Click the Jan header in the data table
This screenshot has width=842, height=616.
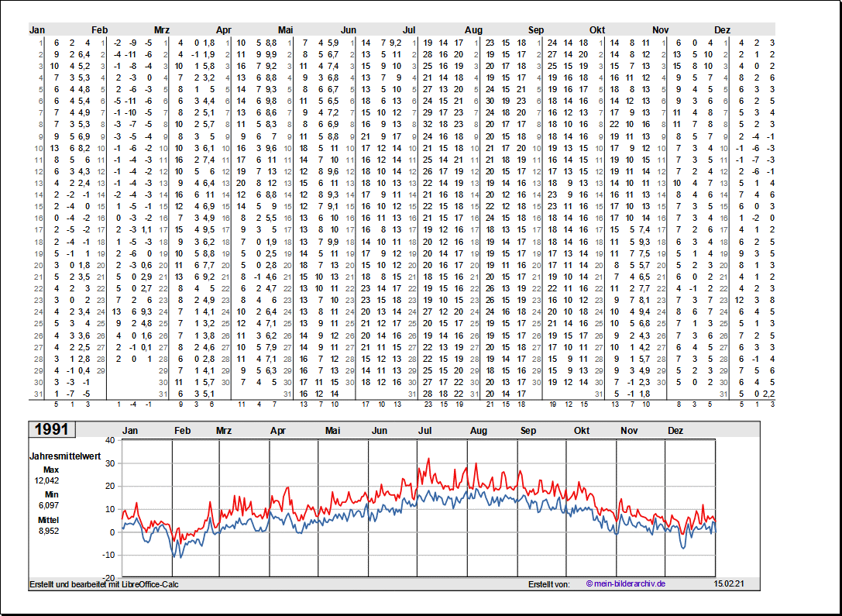click(x=37, y=29)
